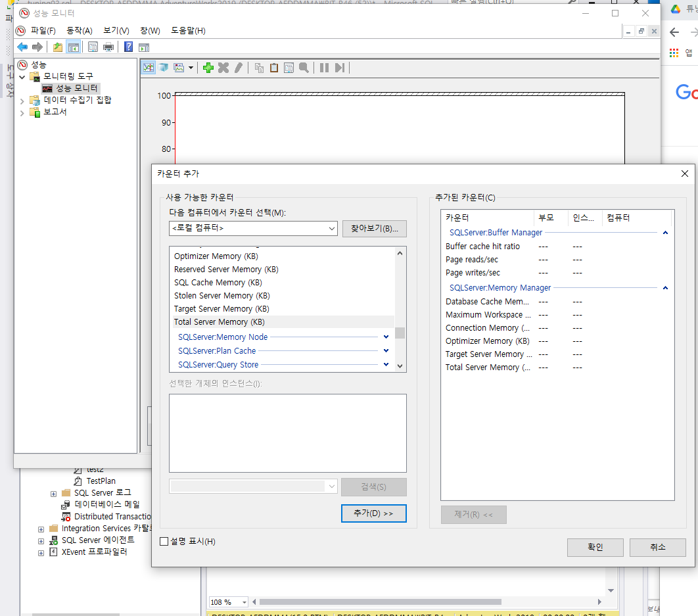Expand SQLServer:Plan Cache counter group

[x=386, y=351]
